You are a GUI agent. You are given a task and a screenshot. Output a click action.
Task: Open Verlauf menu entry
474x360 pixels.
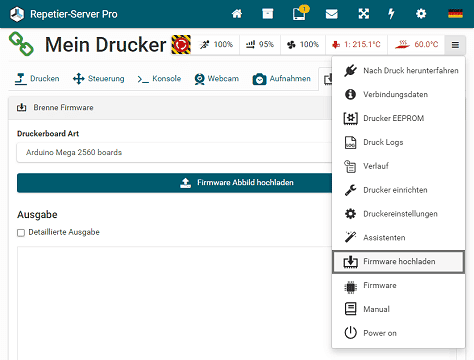398,166
